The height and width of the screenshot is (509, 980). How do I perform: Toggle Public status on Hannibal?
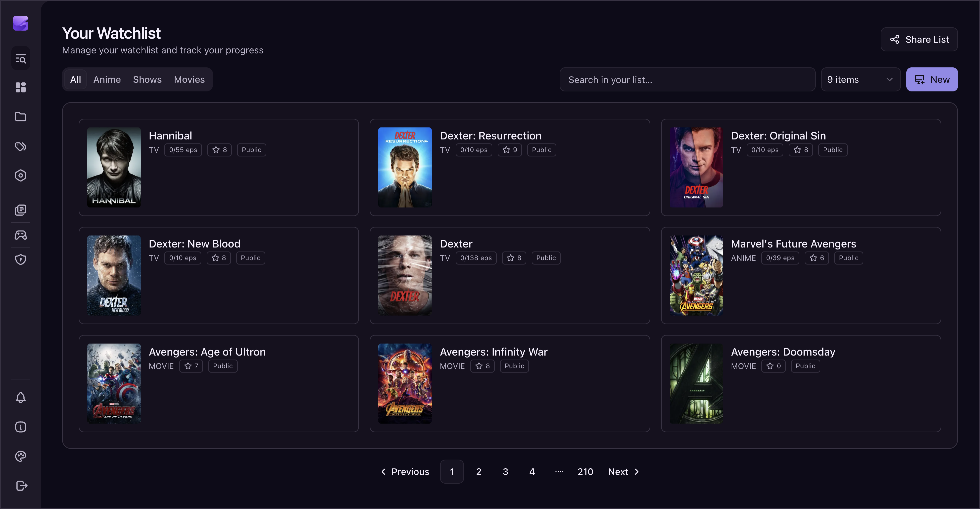click(251, 150)
